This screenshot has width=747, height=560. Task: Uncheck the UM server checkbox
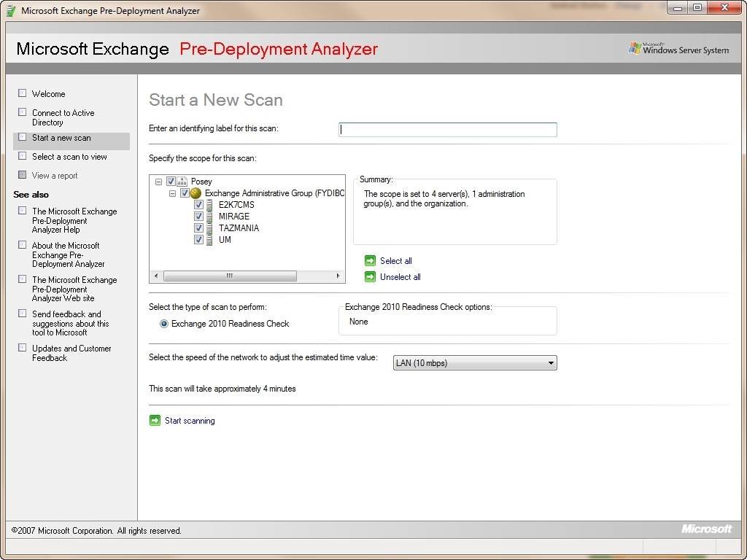[x=199, y=239]
